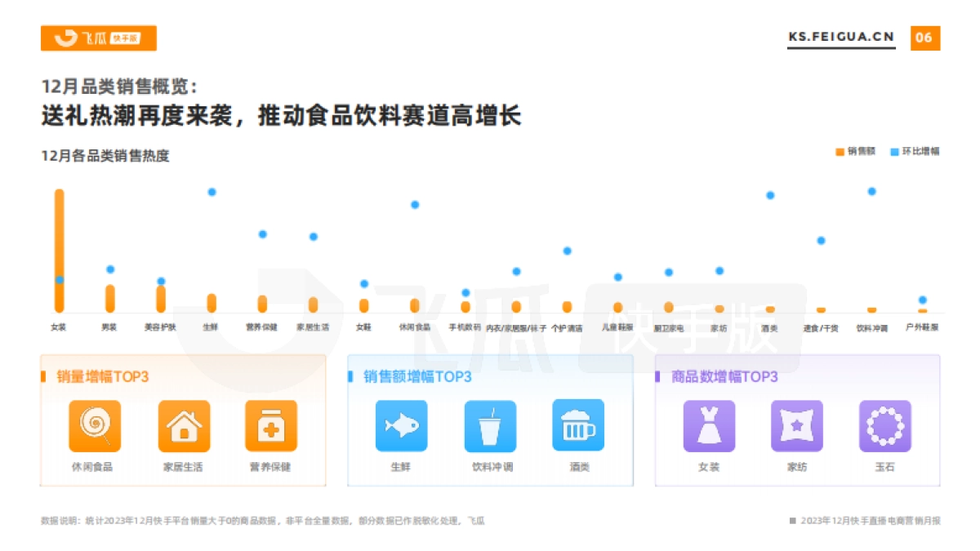Select the 酒类 beer mug icon
This screenshot has height=551, width=980.
click(577, 424)
